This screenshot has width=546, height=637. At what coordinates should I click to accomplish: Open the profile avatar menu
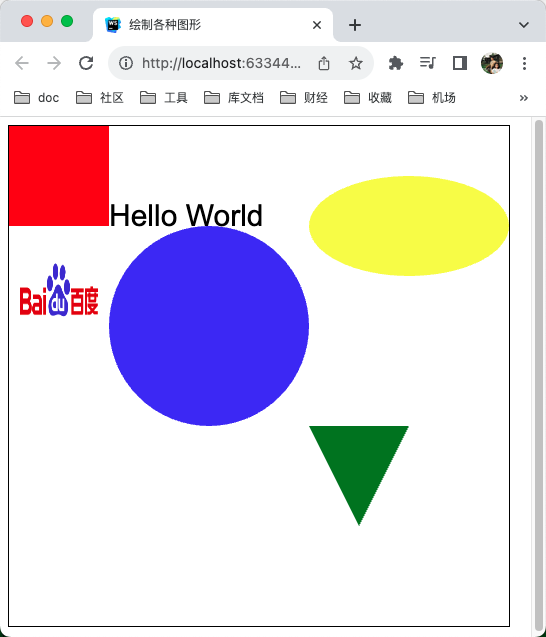pyautogui.click(x=492, y=63)
